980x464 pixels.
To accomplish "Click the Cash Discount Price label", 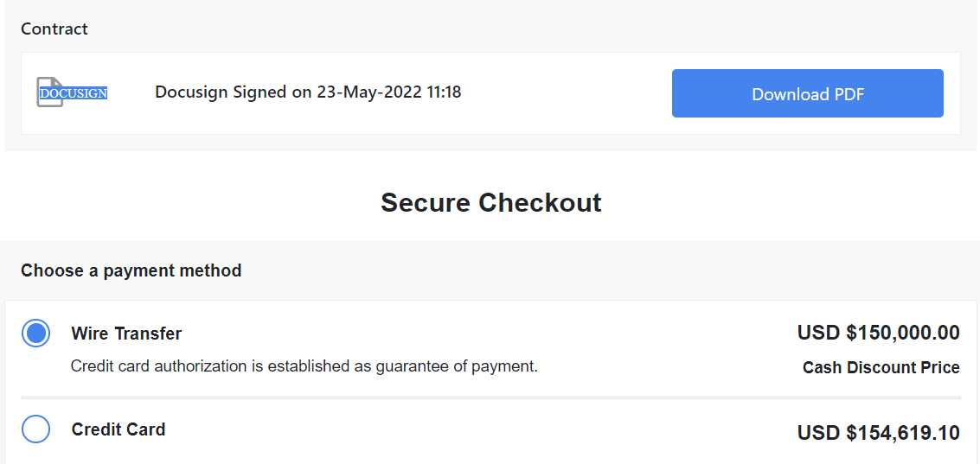I will click(x=881, y=367).
